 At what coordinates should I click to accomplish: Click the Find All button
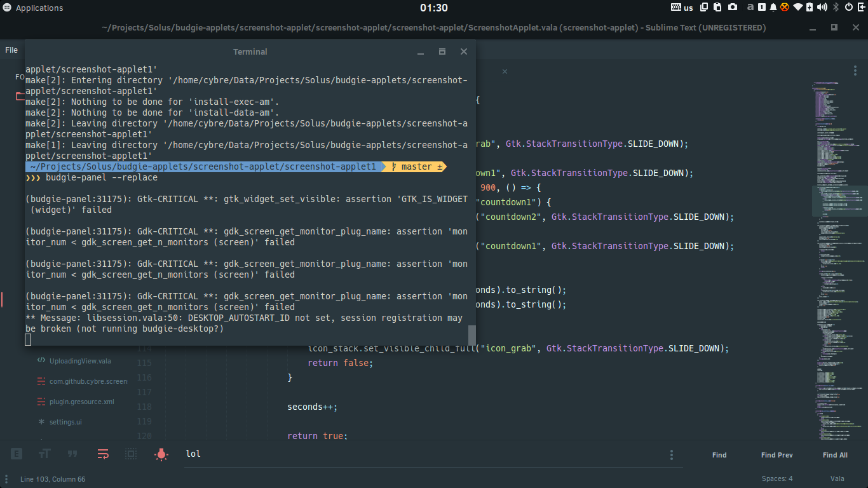click(835, 455)
